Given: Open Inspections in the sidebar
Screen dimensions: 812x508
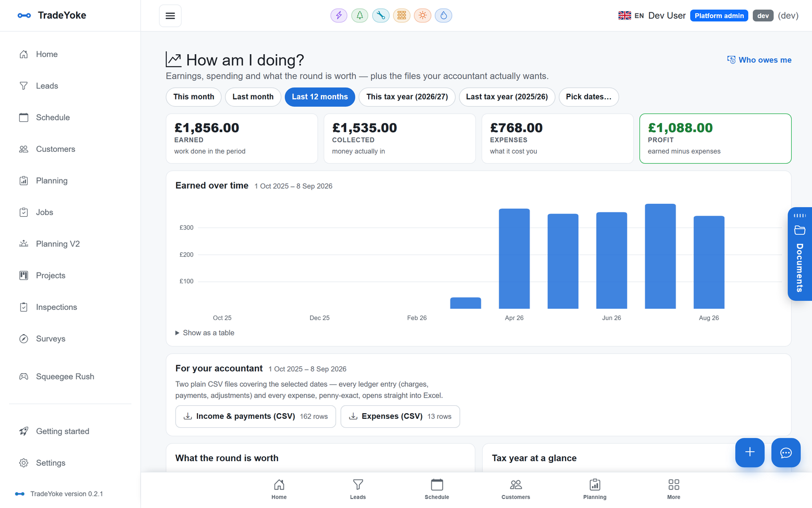Looking at the screenshot, I should click(x=70, y=307).
